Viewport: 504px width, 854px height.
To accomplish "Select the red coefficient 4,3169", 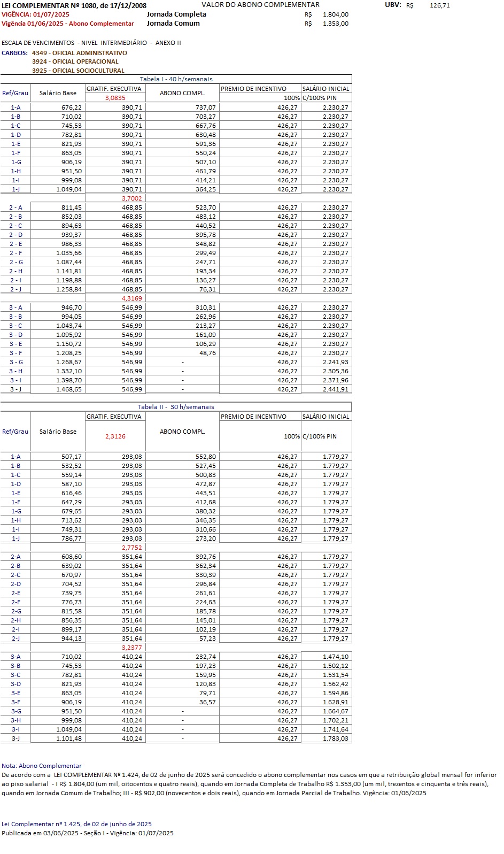I will tap(131, 298).
